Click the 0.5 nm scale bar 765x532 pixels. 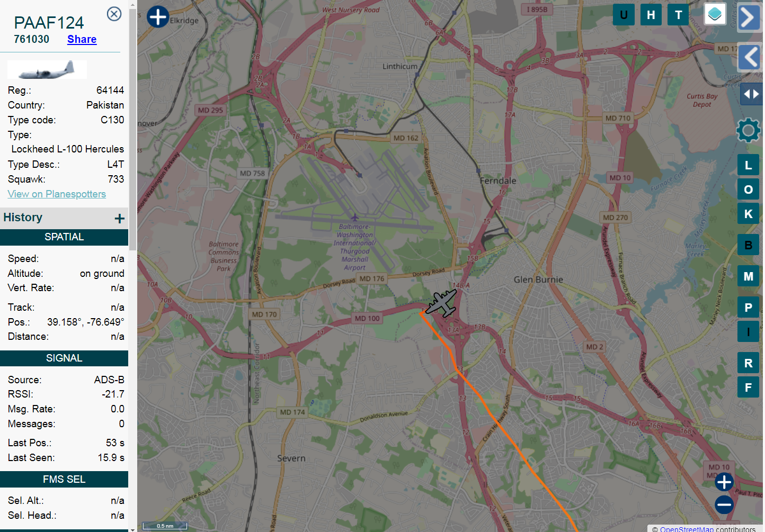pyautogui.click(x=165, y=526)
